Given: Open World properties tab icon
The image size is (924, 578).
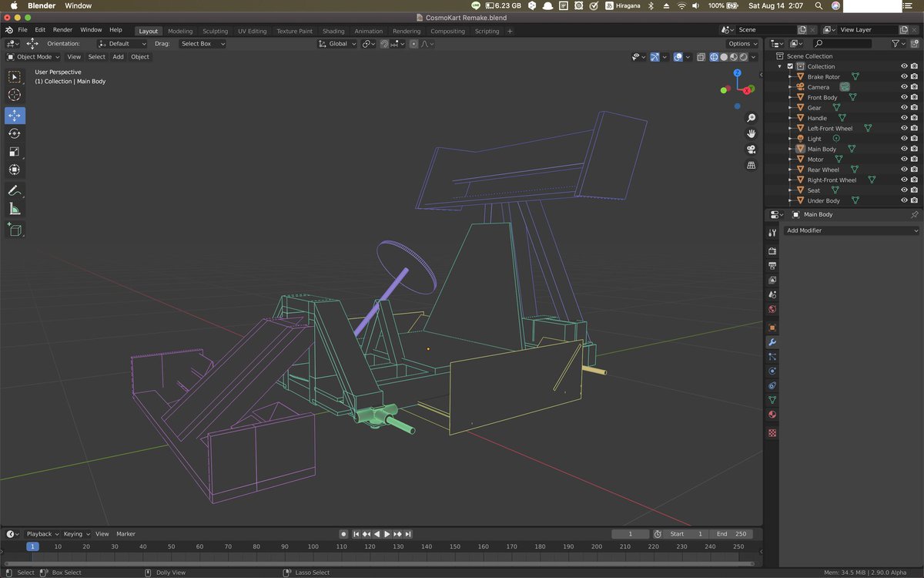Looking at the screenshot, I should 772,309.
